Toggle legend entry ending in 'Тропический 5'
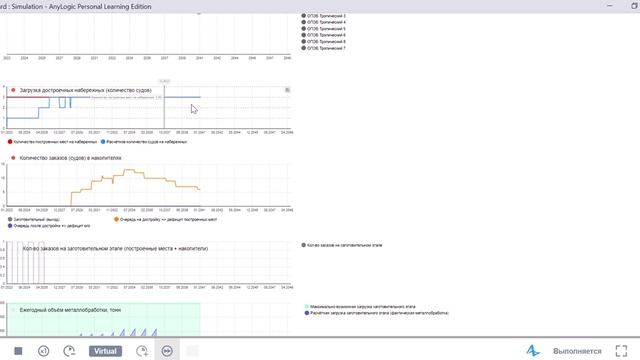Image resolution: width=640 pixels, height=360 pixels. pyautogui.click(x=324, y=29)
